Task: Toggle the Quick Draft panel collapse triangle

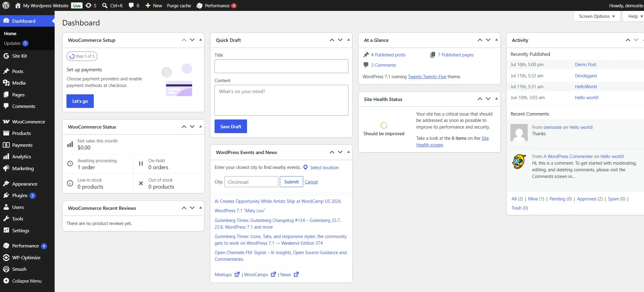Action: click(348, 40)
